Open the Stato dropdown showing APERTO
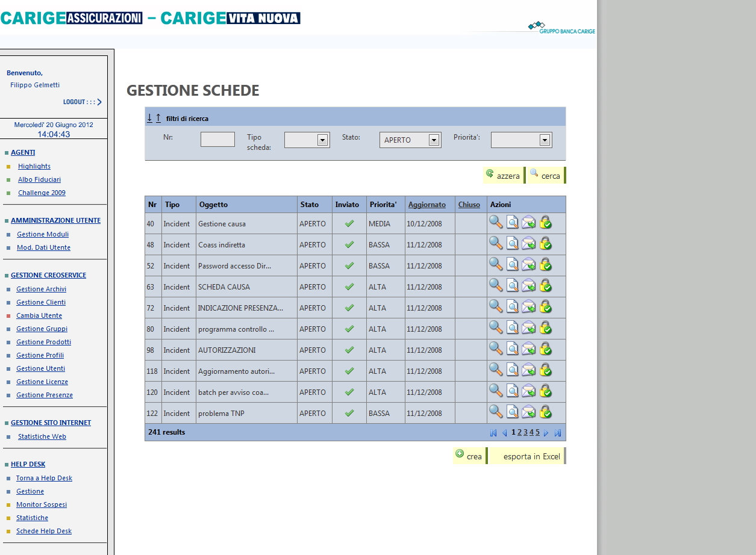The image size is (756, 555). click(x=410, y=140)
